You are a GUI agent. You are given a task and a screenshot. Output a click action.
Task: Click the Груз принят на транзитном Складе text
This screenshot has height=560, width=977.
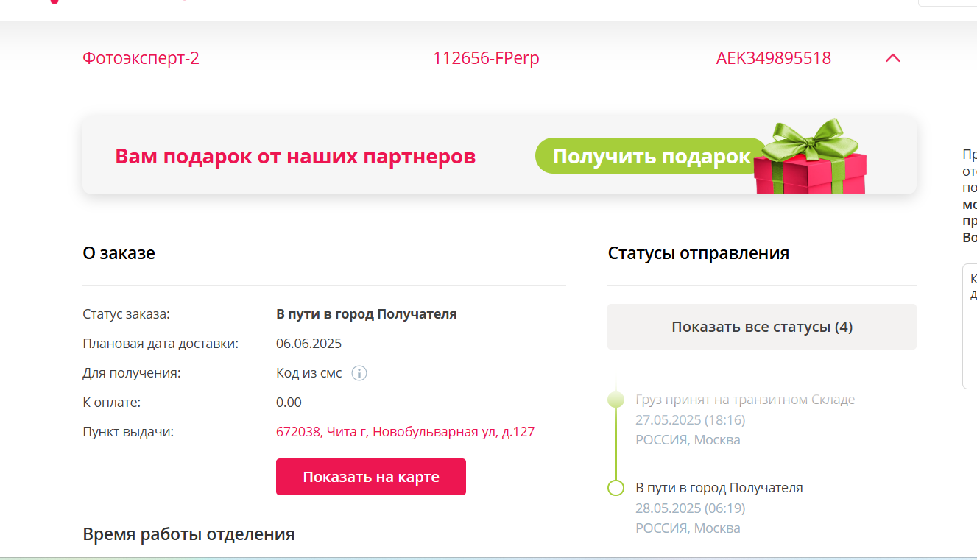coord(745,400)
